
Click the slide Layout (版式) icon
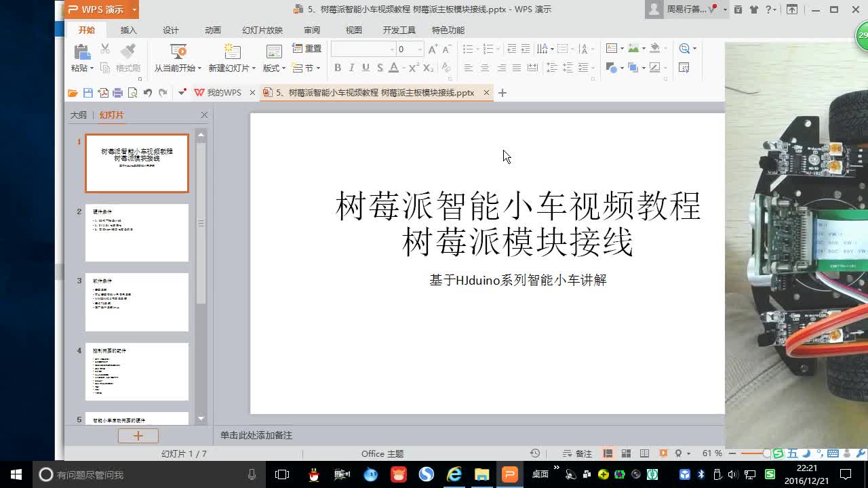(x=274, y=52)
